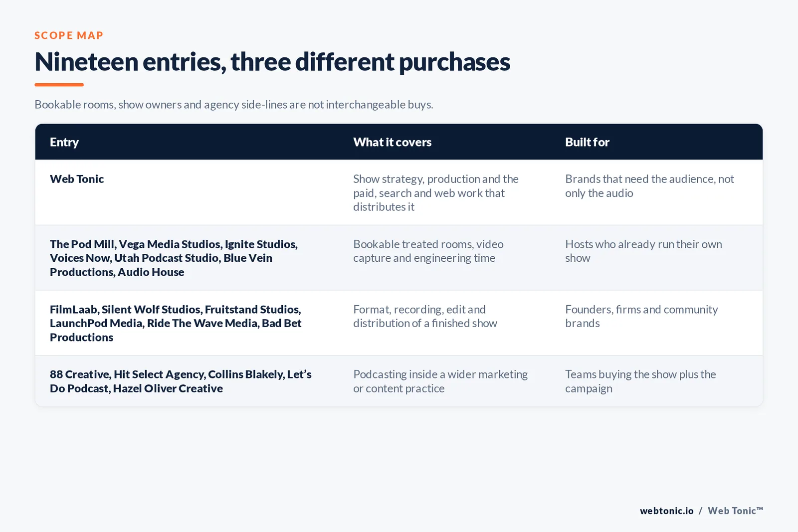Select the Entry column header
Image resolution: width=798 pixels, height=532 pixels.
point(64,142)
